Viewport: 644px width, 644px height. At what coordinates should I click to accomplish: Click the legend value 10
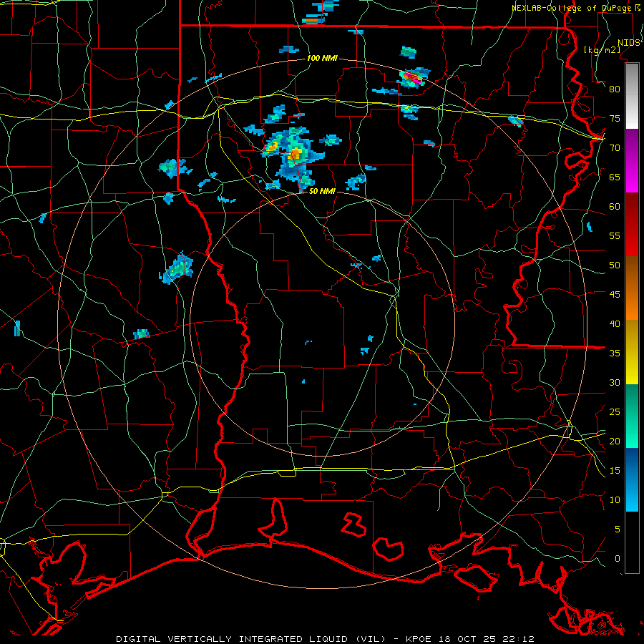tap(615, 500)
